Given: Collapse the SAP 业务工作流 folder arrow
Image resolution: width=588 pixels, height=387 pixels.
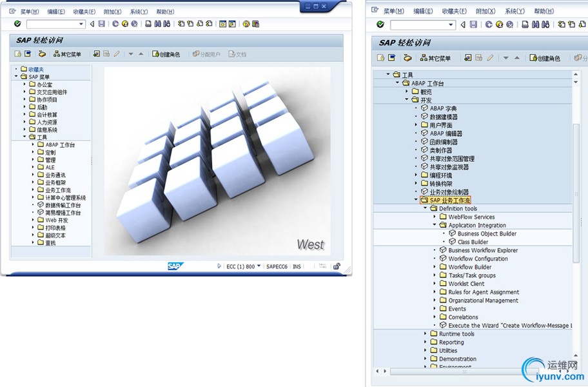Looking at the screenshot, I should coord(416,200).
